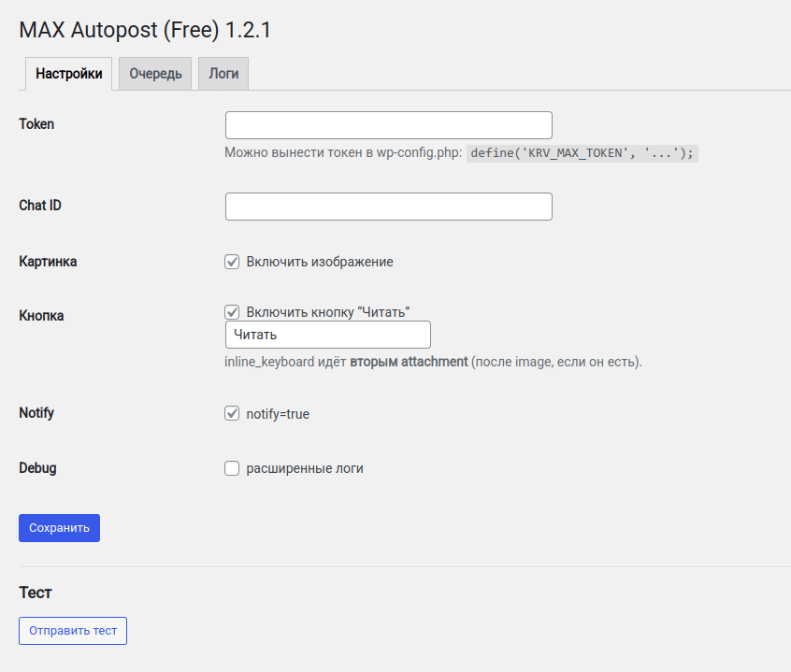Click the MAX Autopost (Free) page title
This screenshot has height=672, width=791.
coord(145,30)
